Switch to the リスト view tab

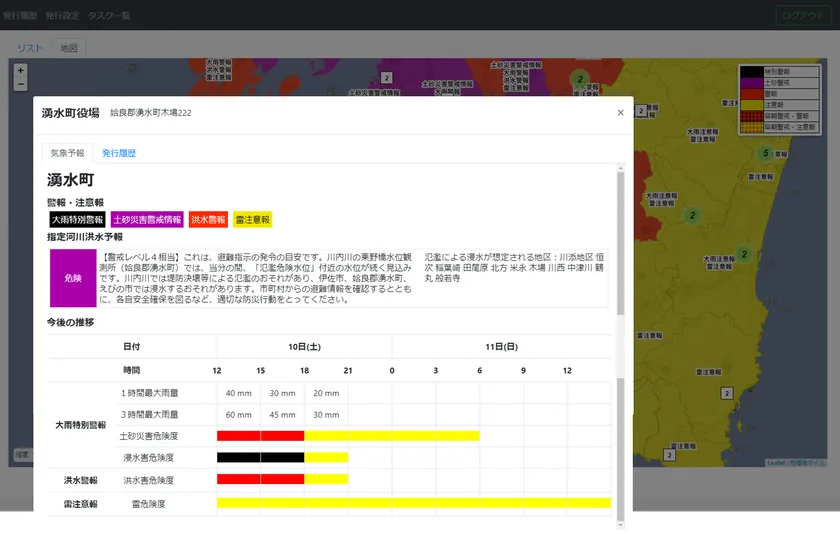[30, 48]
